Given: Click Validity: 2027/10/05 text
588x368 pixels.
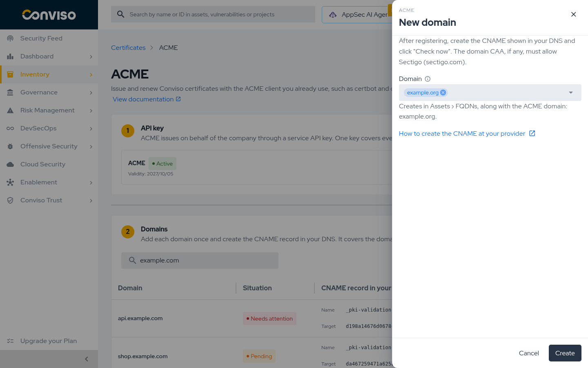Looking at the screenshot, I should coord(151,174).
